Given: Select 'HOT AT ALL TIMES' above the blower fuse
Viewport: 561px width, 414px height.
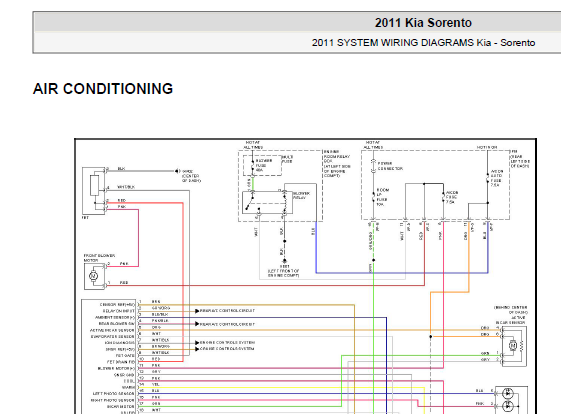Looking at the screenshot, I should tap(253, 145).
